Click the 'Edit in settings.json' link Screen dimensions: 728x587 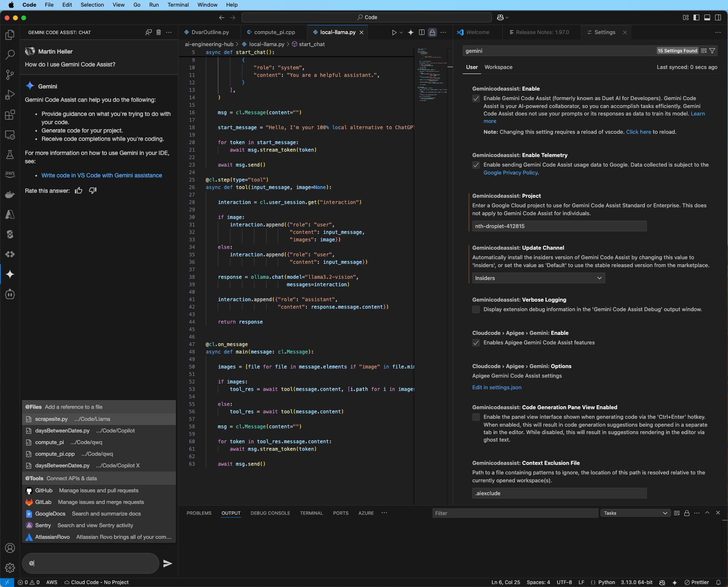pyautogui.click(x=496, y=387)
